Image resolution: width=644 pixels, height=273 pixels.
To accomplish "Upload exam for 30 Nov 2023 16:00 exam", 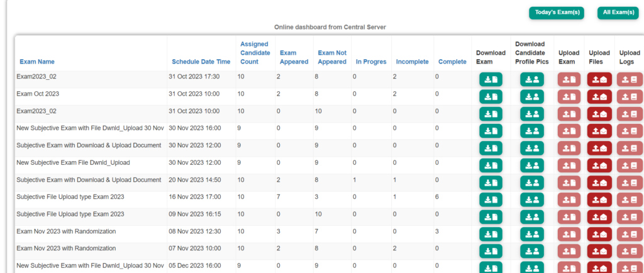I will [569, 131].
